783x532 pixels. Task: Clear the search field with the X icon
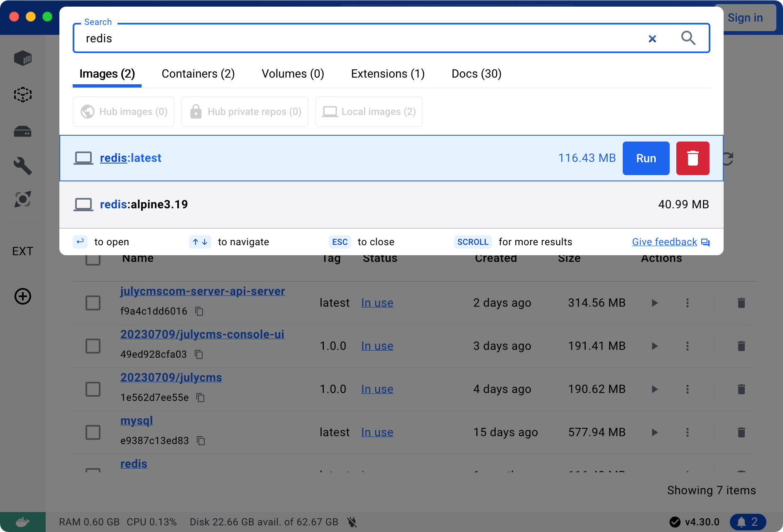pyautogui.click(x=652, y=39)
